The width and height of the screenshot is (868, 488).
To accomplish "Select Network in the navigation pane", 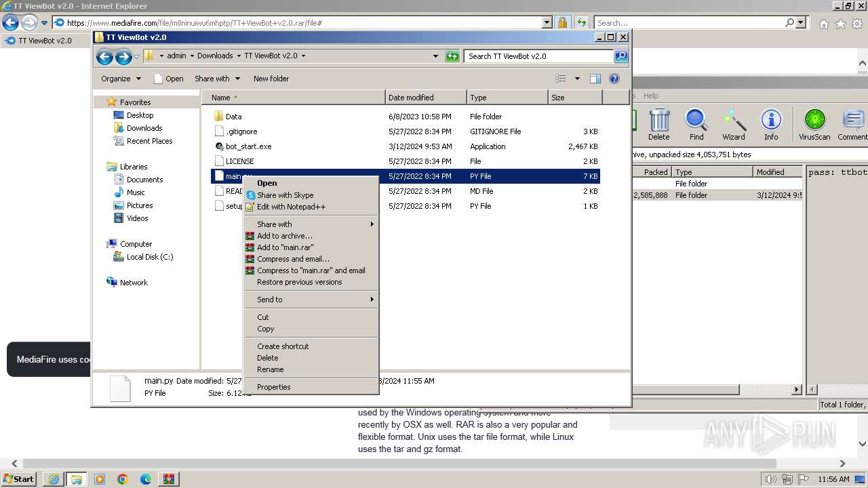I will point(134,283).
